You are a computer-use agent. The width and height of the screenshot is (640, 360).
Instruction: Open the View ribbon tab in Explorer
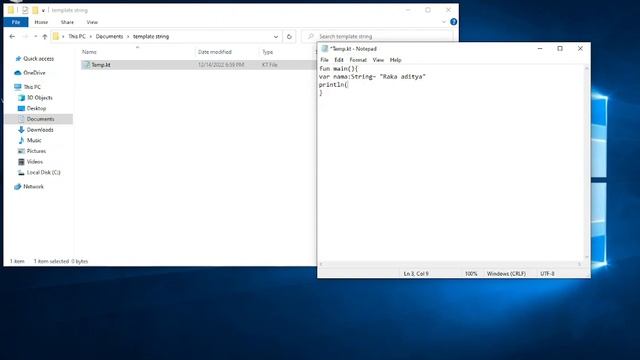(92, 22)
